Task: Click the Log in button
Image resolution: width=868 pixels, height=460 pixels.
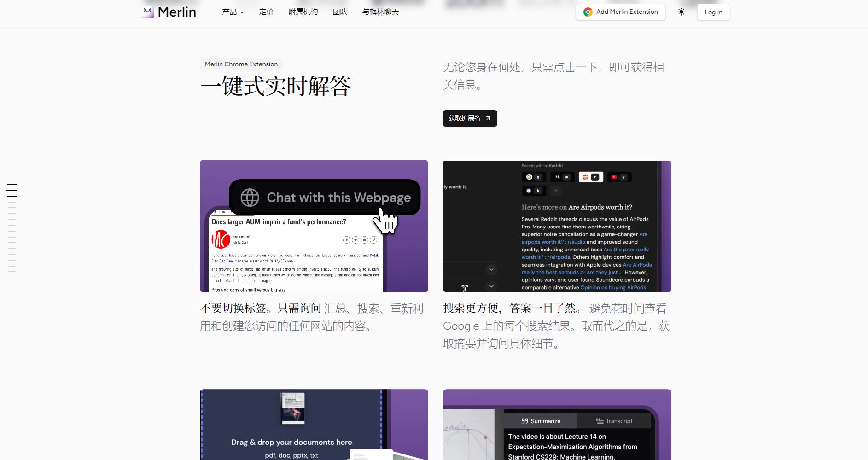Action: tap(713, 12)
